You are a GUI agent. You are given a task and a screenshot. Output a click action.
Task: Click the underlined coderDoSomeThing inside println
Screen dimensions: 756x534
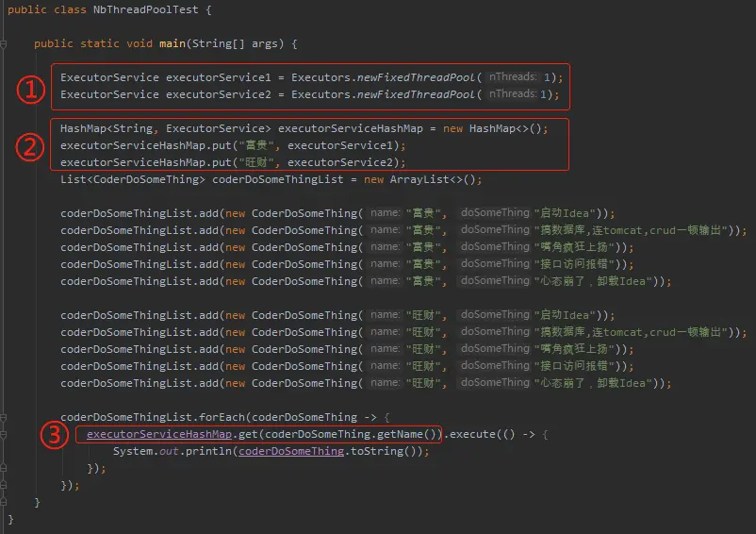click(x=290, y=451)
